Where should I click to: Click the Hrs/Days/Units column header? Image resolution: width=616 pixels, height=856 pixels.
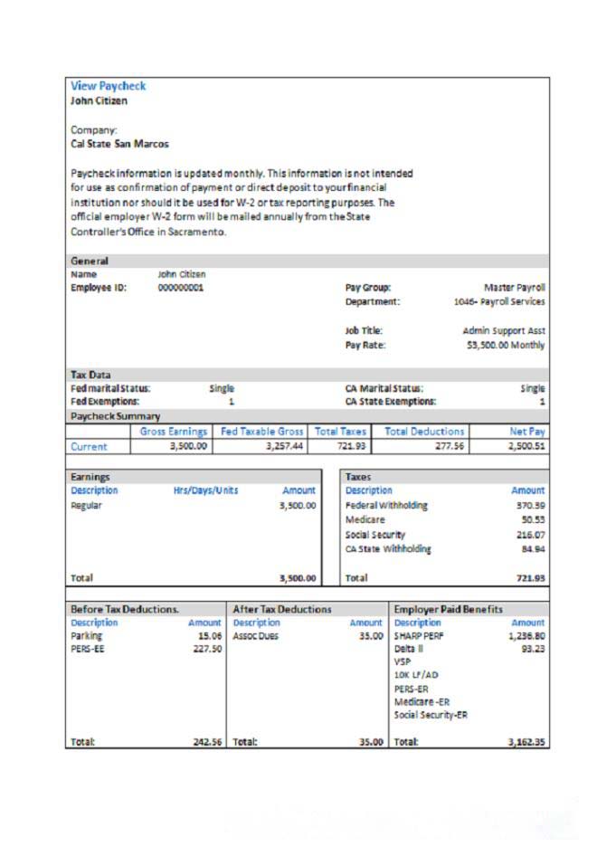[205, 490]
